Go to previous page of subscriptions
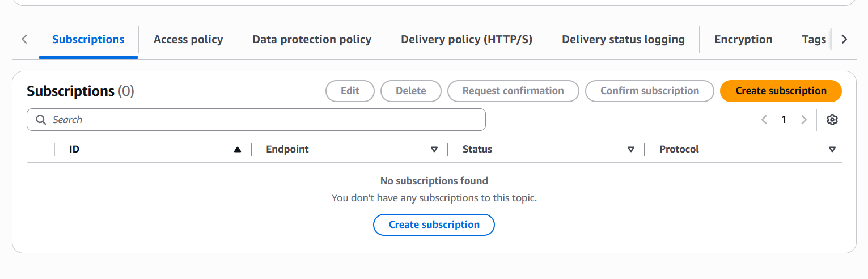 [x=764, y=120]
